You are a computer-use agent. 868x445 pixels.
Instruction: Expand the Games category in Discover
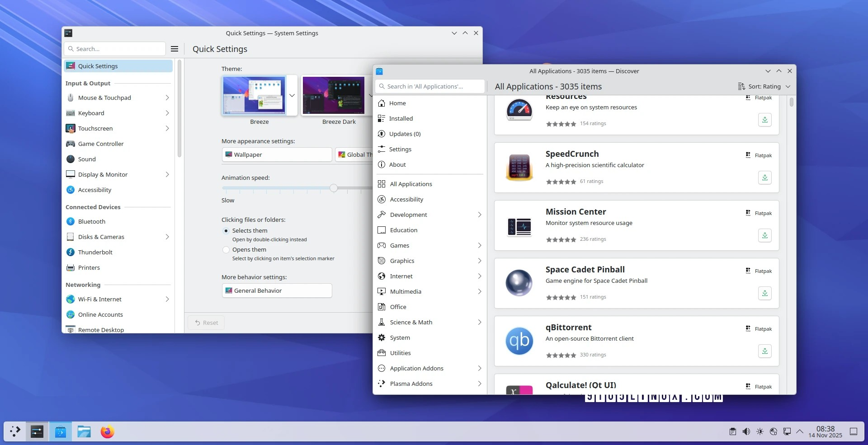pos(399,245)
